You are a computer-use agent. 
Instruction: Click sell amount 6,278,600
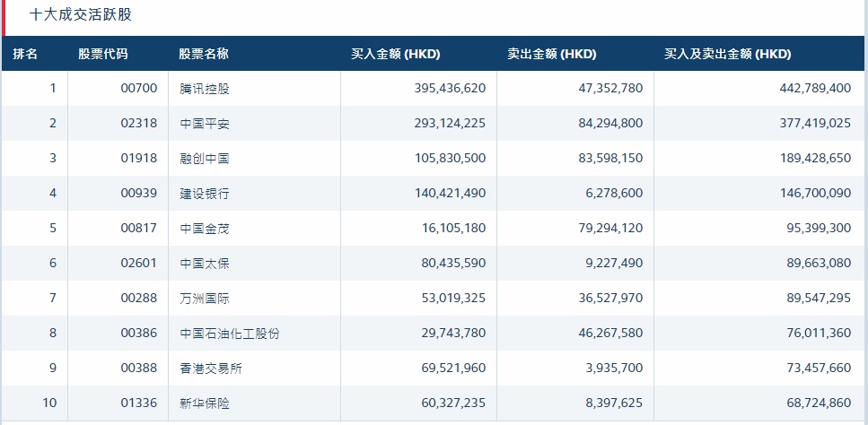(615, 193)
